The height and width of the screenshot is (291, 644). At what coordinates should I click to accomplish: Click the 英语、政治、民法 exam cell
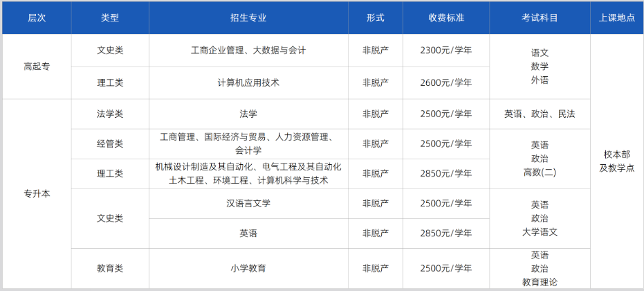click(540, 114)
